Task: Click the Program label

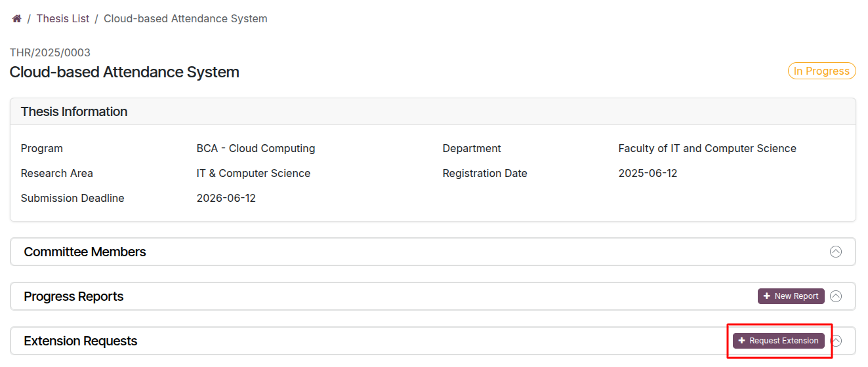Action: tap(42, 148)
